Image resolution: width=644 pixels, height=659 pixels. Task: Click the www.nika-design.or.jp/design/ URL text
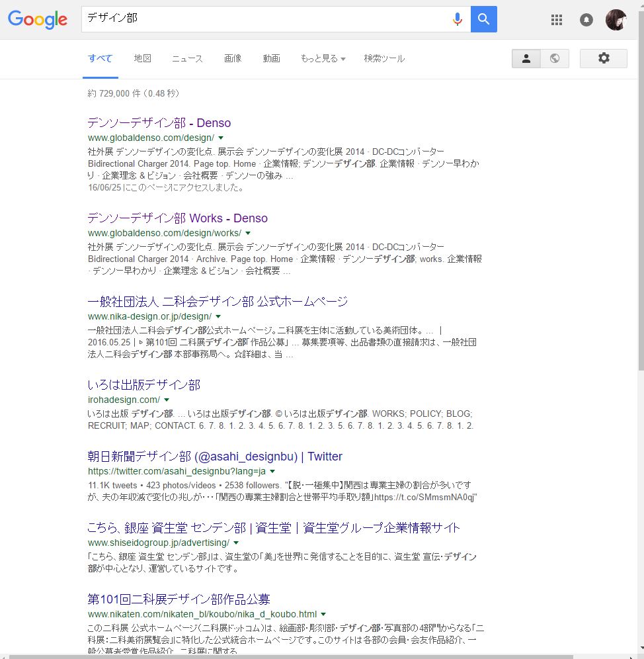[x=149, y=316]
